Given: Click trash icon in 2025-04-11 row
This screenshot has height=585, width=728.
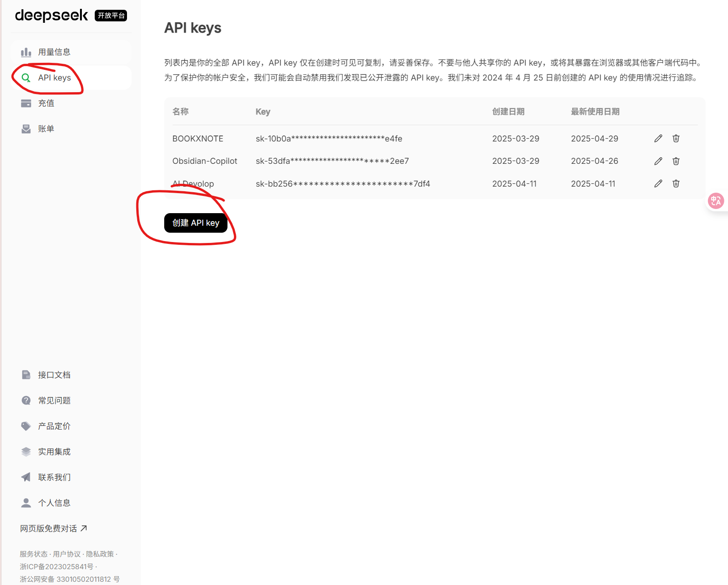Looking at the screenshot, I should pyautogui.click(x=676, y=183).
